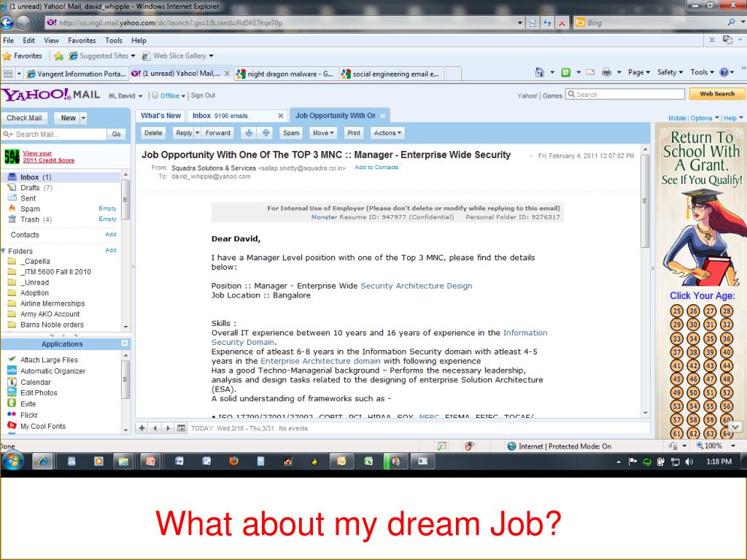Click the Delete button
Viewport: 747px width, 560px height.
[153, 133]
